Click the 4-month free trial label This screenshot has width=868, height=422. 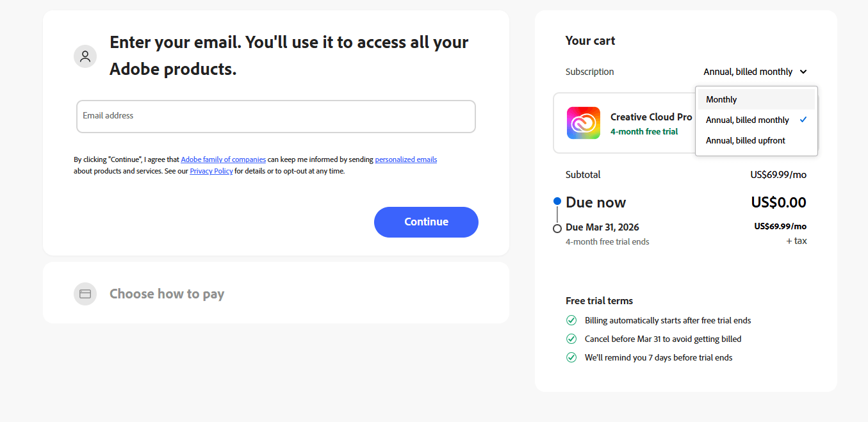[x=644, y=132]
